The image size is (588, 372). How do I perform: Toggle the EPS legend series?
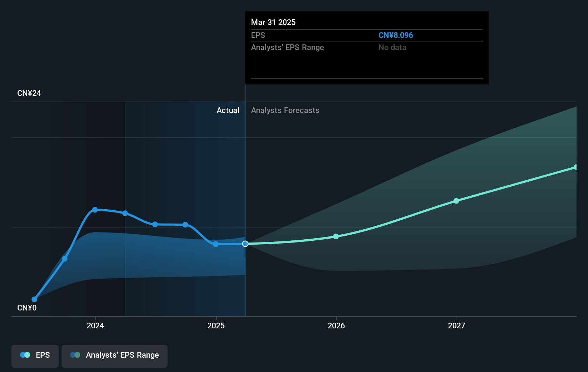(x=35, y=356)
